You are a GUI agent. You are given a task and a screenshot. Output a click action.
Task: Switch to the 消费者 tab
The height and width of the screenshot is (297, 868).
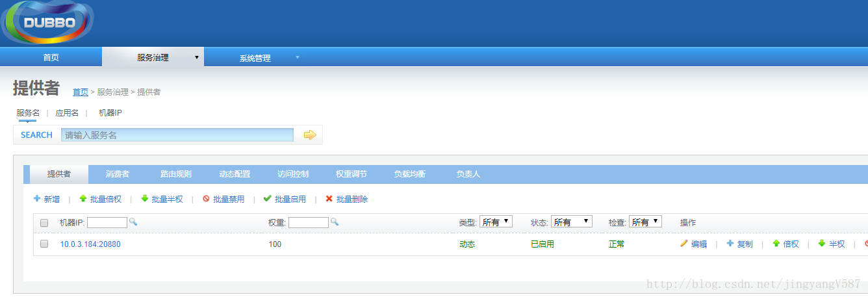[x=118, y=174]
